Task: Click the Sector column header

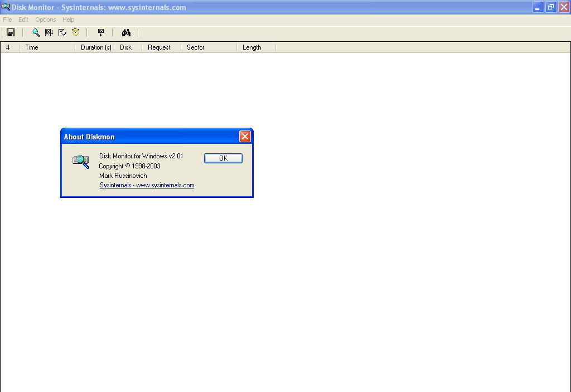Action: (209, 47)
